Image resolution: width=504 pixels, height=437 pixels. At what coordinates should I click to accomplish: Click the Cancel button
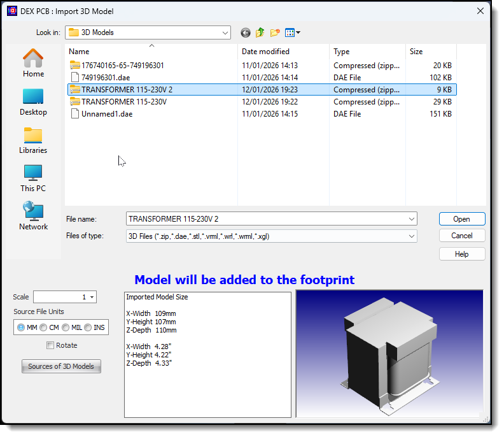click(462, 236)
